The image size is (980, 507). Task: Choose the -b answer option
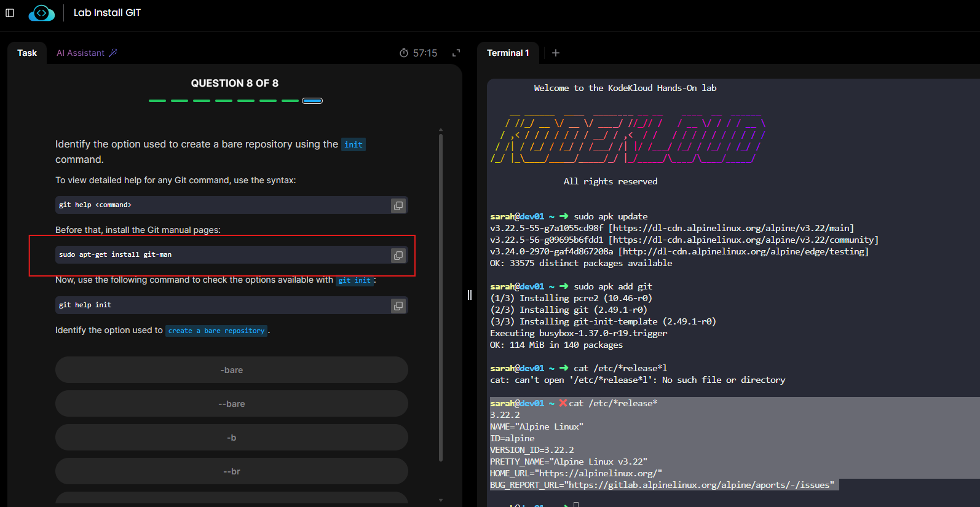232,438
